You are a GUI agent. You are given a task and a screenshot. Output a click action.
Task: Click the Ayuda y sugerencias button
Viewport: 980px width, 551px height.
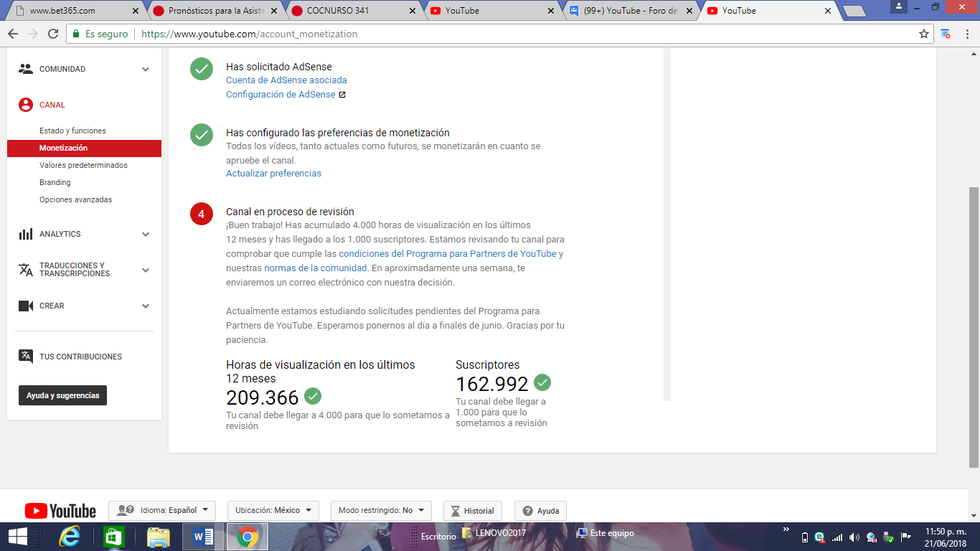[62, 395]
